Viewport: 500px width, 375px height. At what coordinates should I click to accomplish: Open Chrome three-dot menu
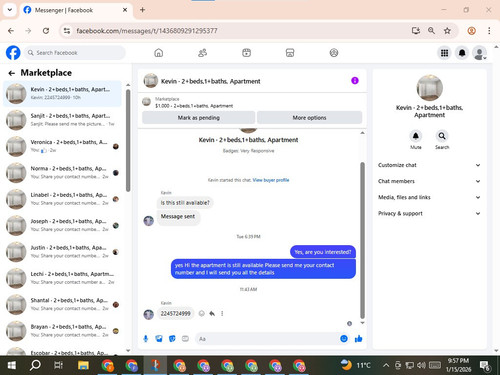[489, 31]
